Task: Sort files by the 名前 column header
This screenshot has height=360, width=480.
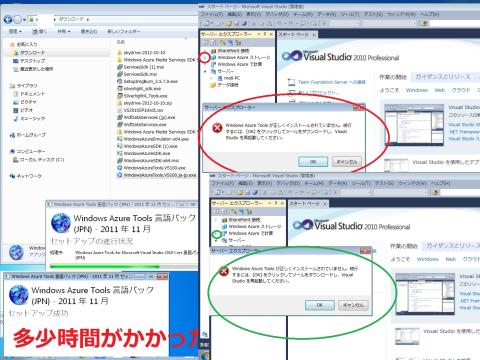Action: click(x=121, y=42)
